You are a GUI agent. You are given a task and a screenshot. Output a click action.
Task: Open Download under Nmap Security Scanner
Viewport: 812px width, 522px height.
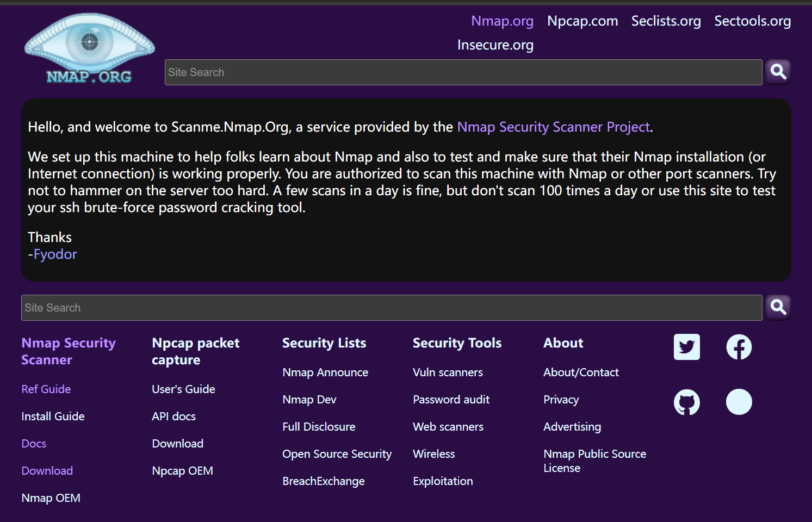pos(47,471)
